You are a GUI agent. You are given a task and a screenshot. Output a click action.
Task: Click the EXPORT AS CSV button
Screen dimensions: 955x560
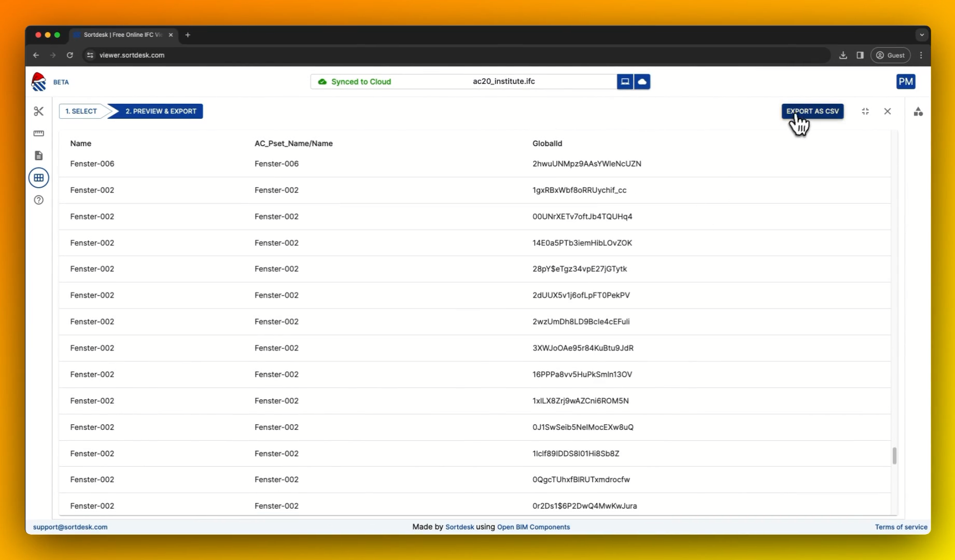coord(812,111)
